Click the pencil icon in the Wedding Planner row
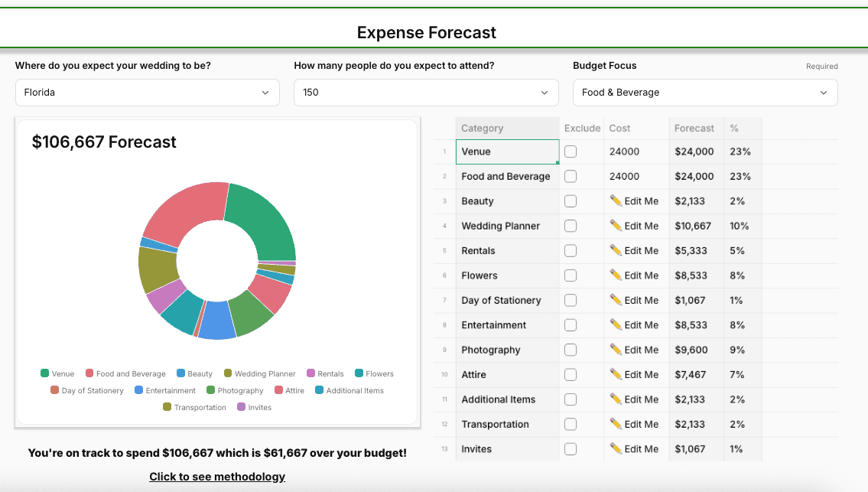The width and height of the screenshot is (868, 492). 616,226
